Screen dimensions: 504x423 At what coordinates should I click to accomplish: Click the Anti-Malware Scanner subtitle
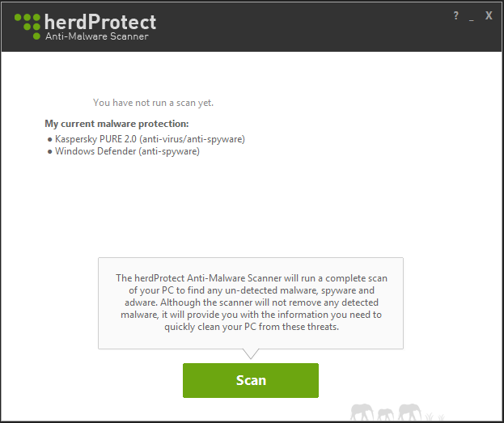pyautogui.click(x=97, y=36)
